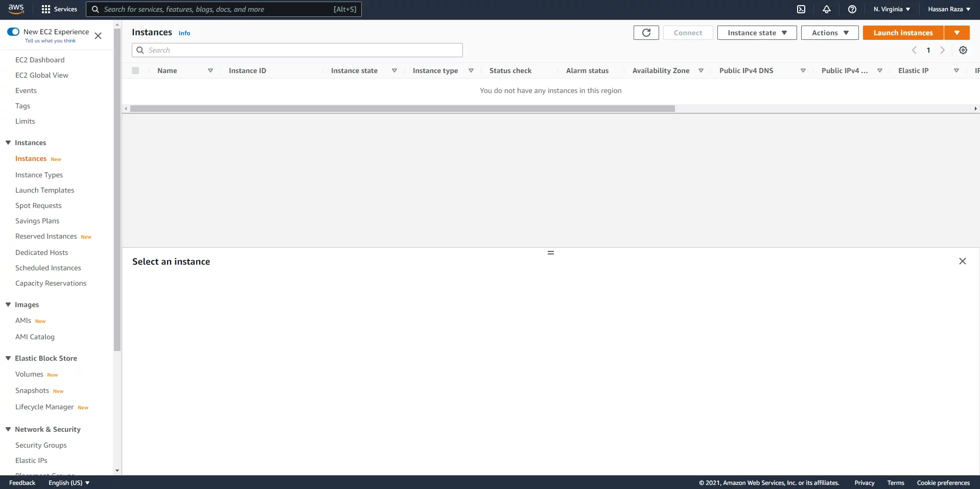The width and height of the screenshot is (980, 489).
Task: Launch AWS CloudShell from top bar
Action: [x=801, y=9]
